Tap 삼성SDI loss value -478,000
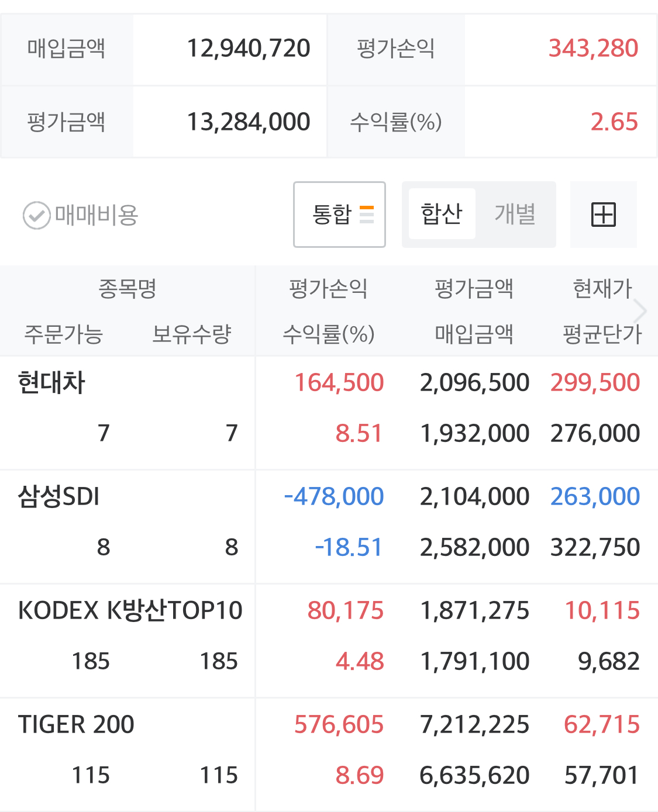The height and width of the screenshot is (812, 658). pos(334,497)
